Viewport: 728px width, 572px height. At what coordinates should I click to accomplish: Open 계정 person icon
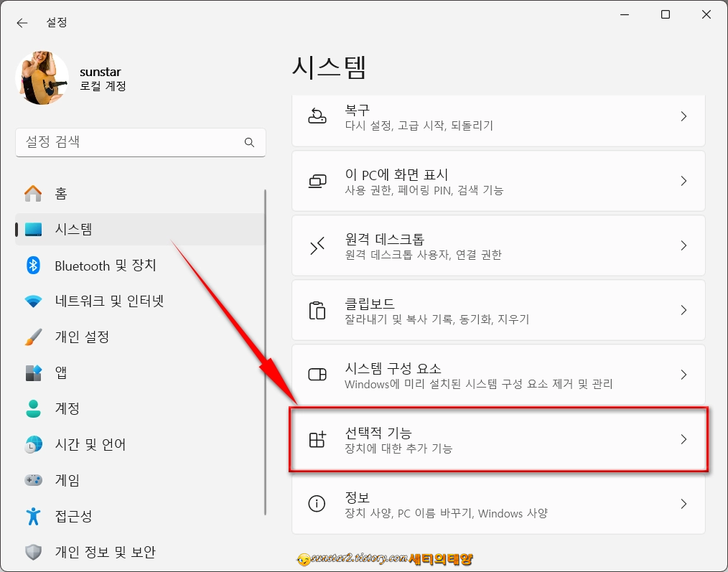pyautogui.click(x=33, y=408)
